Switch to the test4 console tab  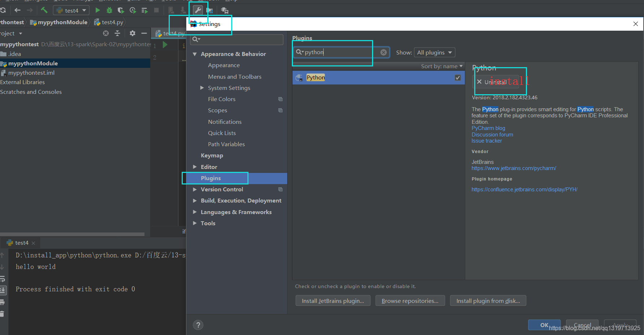pos(20,243)
